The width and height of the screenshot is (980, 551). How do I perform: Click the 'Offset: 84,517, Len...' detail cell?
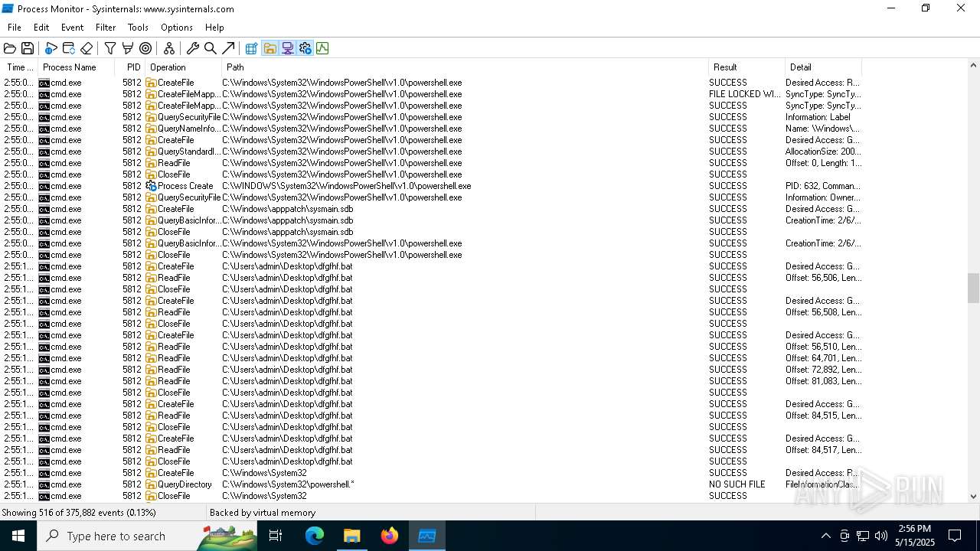pyautogui.click(x=823, y=450)
